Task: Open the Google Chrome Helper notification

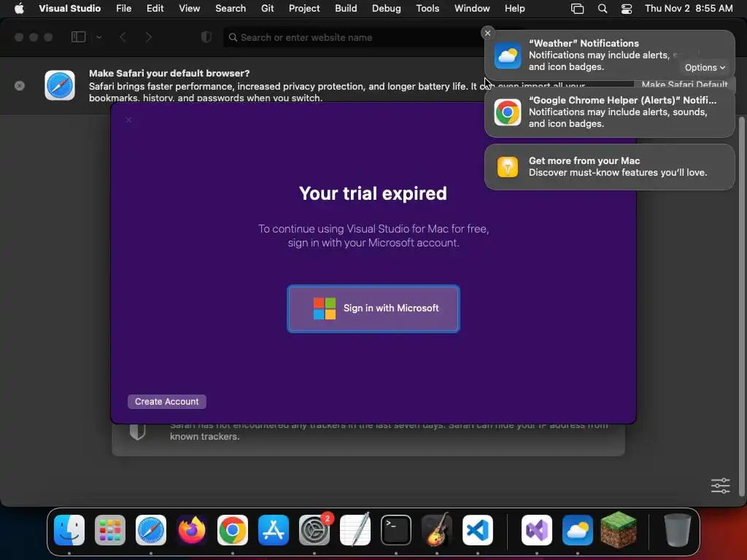Action: click(609, 112)
